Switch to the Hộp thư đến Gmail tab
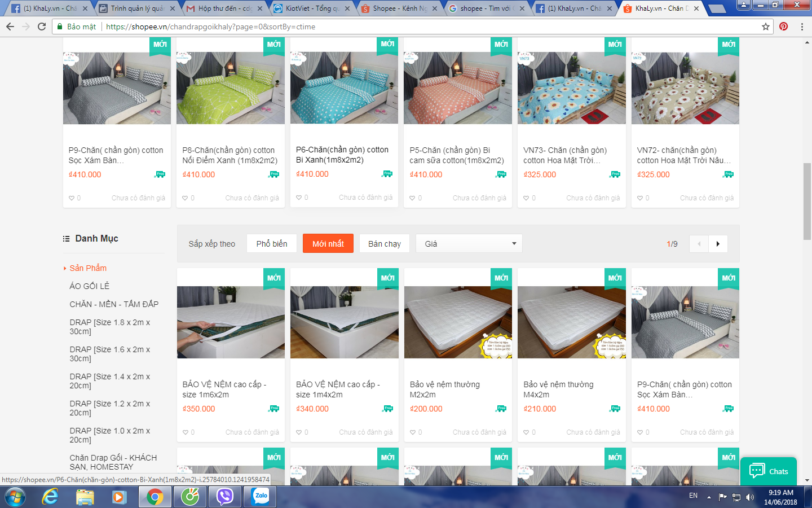The image size is (812, 508). pos(224,8)
